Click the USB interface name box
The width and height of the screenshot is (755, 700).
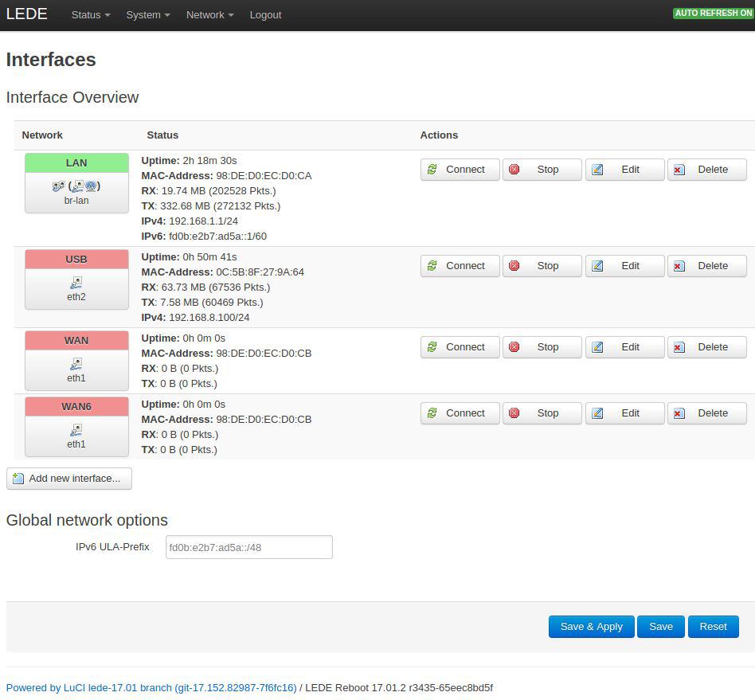pyautogui.click(x=76, y=259)
